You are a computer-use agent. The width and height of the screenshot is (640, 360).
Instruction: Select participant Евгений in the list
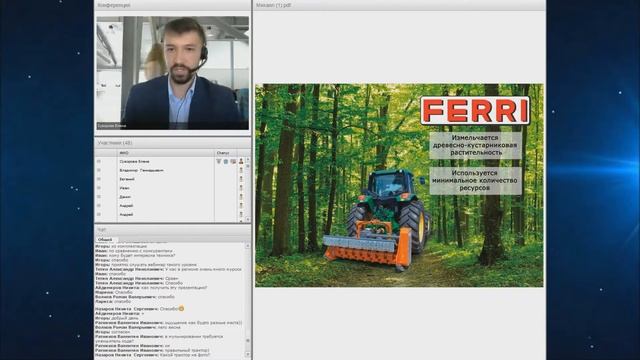point(127,179)
